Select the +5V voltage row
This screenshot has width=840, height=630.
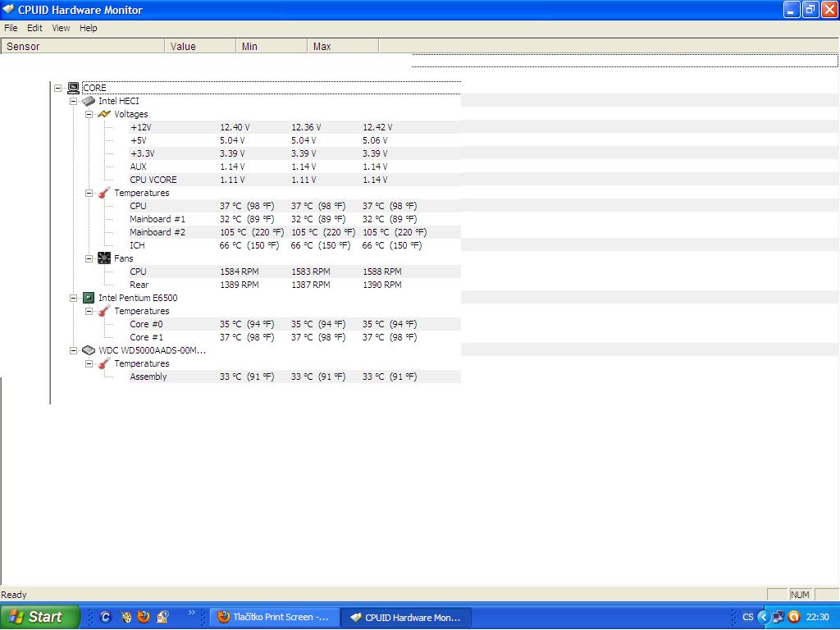pyautogui.click(x=294, y=140)
